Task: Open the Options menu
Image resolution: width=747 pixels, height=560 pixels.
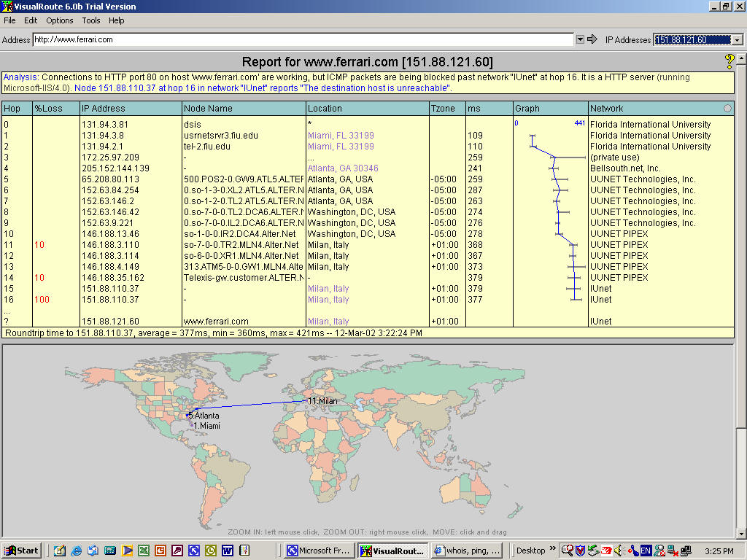Action: pyautogui.click(x=60, y=20)
